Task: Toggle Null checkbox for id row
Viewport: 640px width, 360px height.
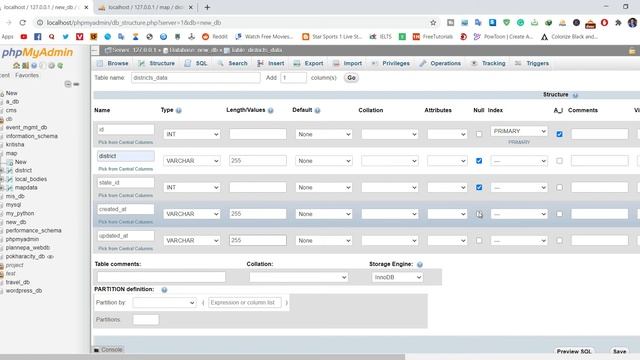Action: pyautogui.click(x=479, y=134)
